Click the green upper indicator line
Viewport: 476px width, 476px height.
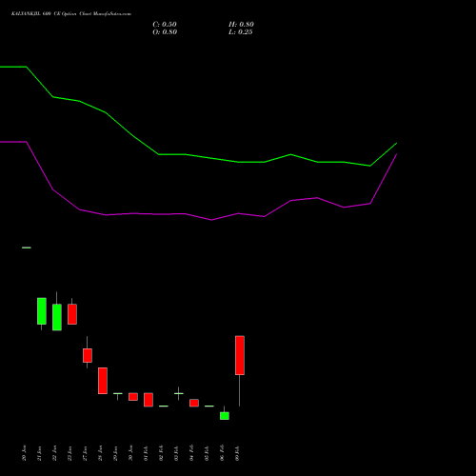click(198, 156)
